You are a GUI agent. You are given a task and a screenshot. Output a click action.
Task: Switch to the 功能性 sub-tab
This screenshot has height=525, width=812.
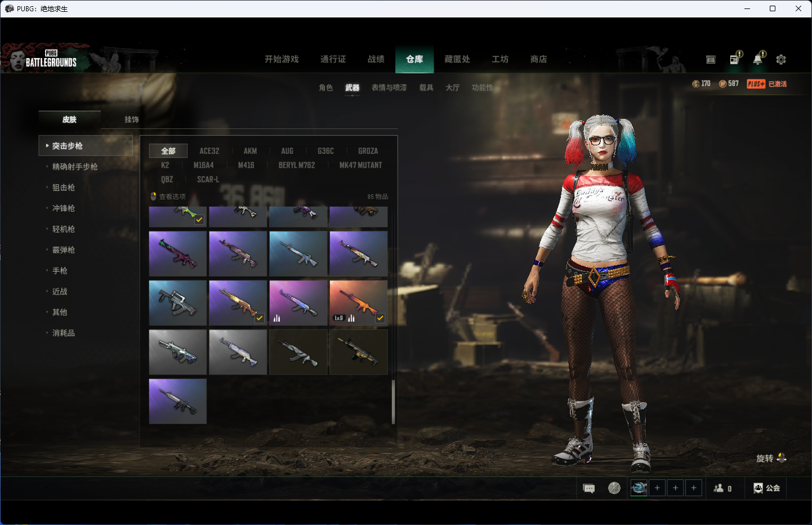[x=482, y=88]
